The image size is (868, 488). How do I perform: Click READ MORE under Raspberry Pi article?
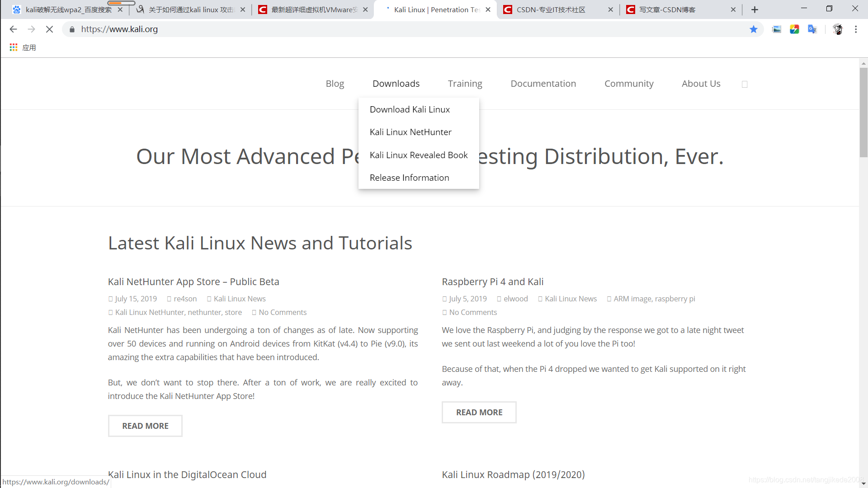[x=479, y=412]
